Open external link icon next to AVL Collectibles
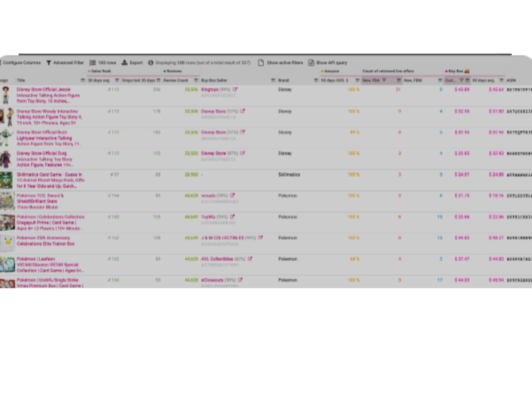 [x=250, y=259]
